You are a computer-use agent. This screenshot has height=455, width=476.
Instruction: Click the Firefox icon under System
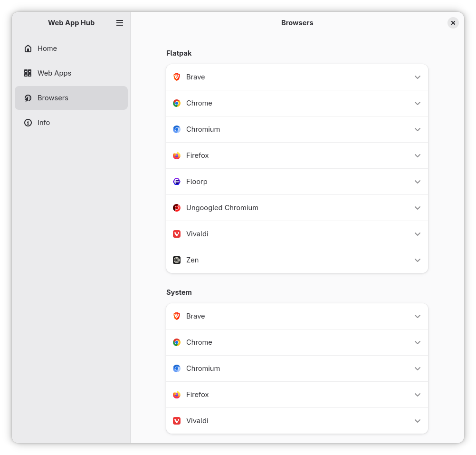[x=177, y=395]
